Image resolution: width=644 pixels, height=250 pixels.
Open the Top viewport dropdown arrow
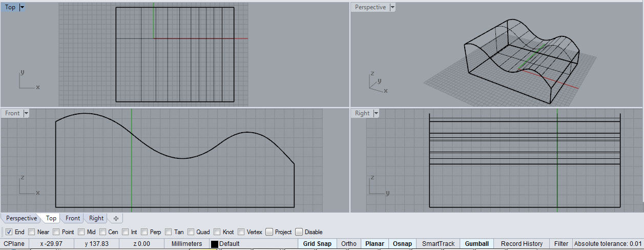22,7
